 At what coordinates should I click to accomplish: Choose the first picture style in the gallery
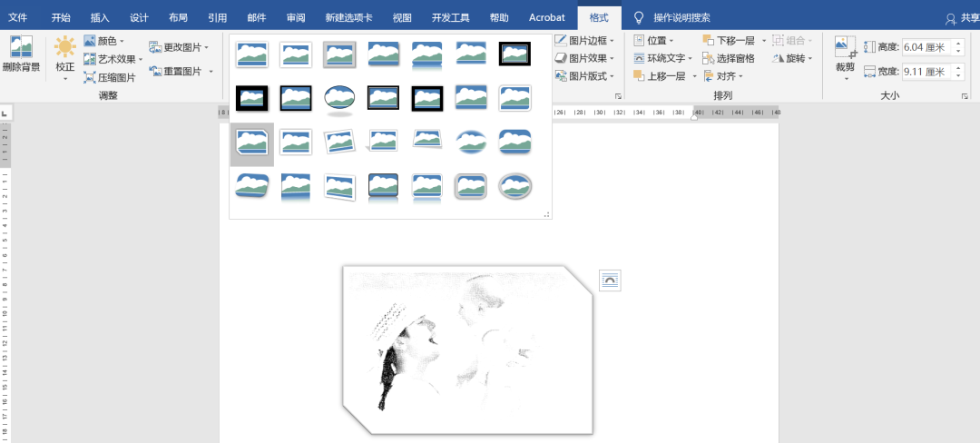tap(251, 54)
